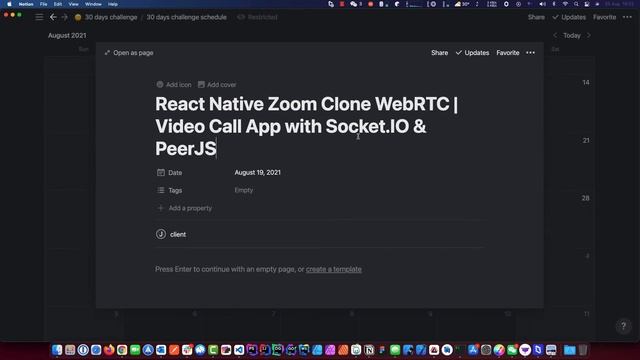Click Add cover above the page title
This screenshot has width=640, height=360.
pos(217,84)
